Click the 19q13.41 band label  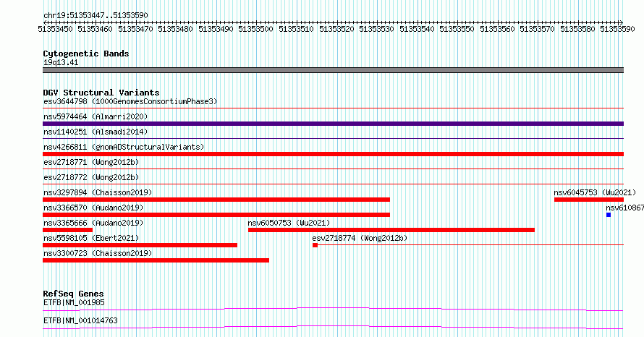[x=61, y=62]
